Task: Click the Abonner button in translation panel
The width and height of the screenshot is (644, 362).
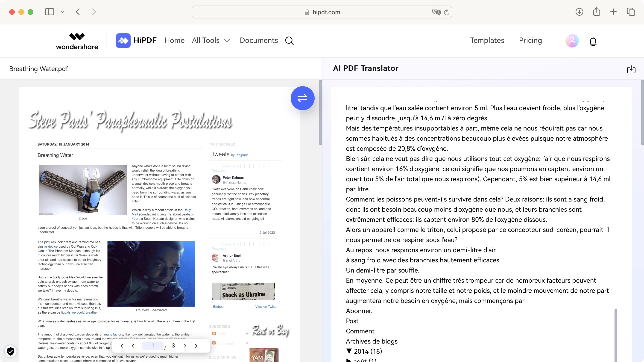Action: click(359, 310)
